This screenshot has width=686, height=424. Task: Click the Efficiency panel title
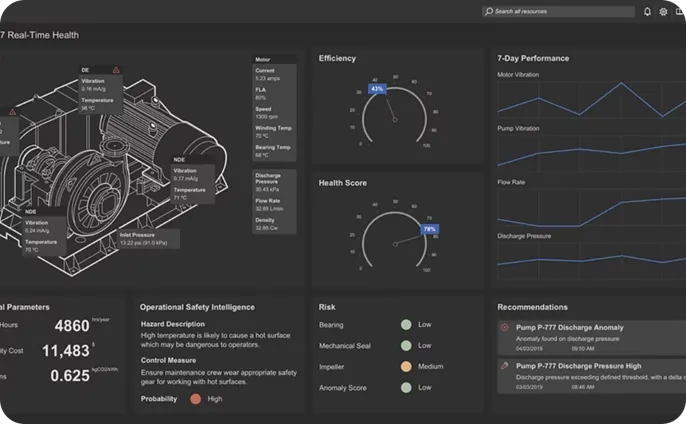coord(337,58)
